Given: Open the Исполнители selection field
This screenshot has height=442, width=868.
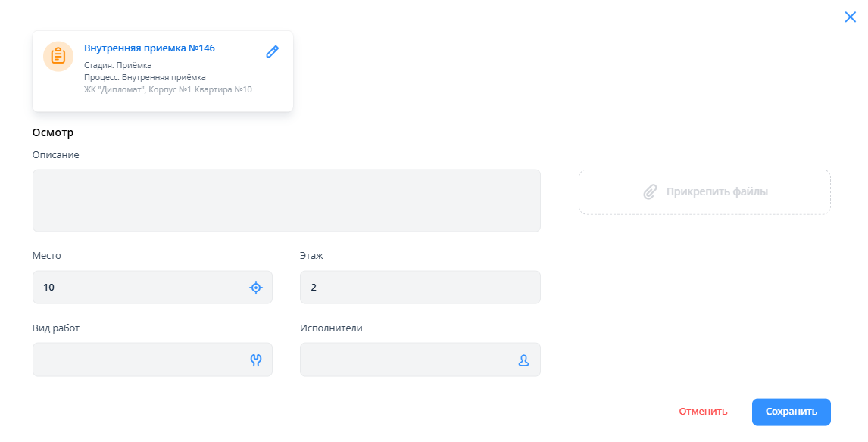Looking at the screenshot, I should pos(407,360).
